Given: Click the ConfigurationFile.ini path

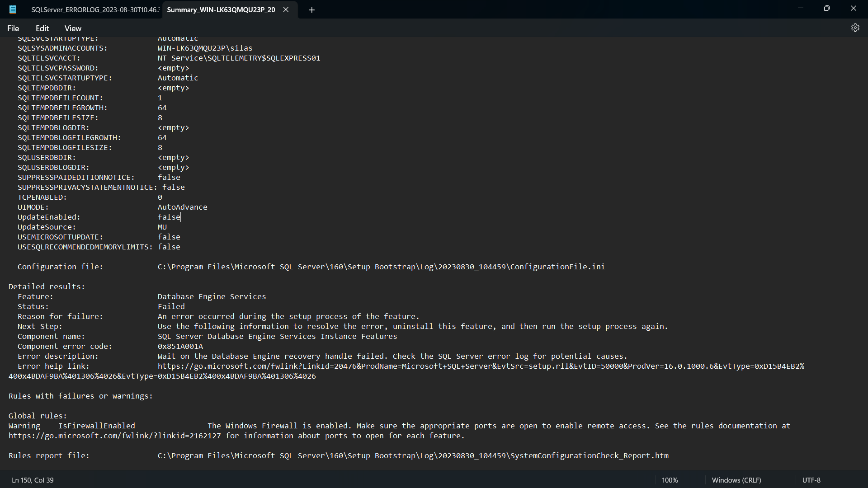Looking at the screenshot, I should pos(381,267).
